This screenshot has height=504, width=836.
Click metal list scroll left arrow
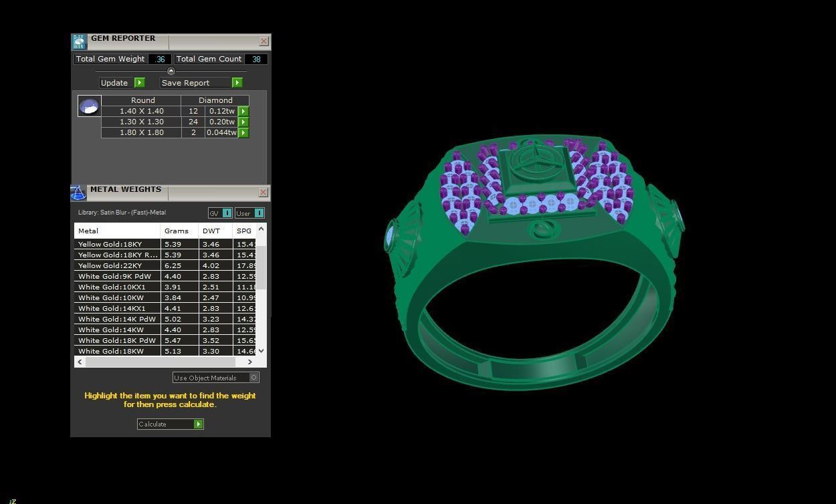(80, 362)
